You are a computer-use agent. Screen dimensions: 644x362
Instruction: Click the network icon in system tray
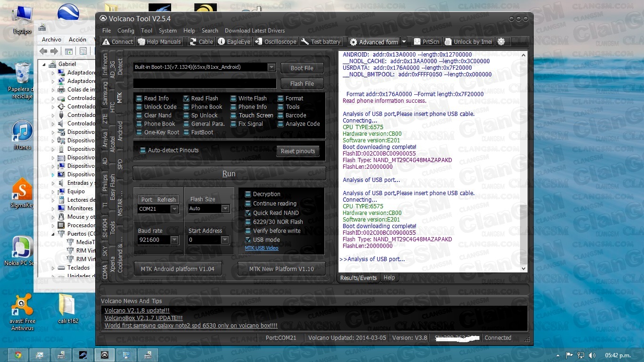click(x=581, y=355)
